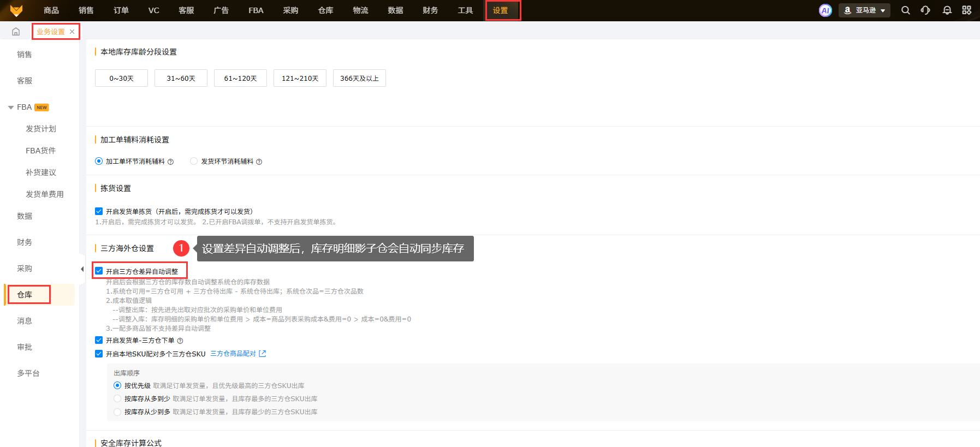Open the 商品 top menu
Screen dimensions: 980x447
point(51,10)
